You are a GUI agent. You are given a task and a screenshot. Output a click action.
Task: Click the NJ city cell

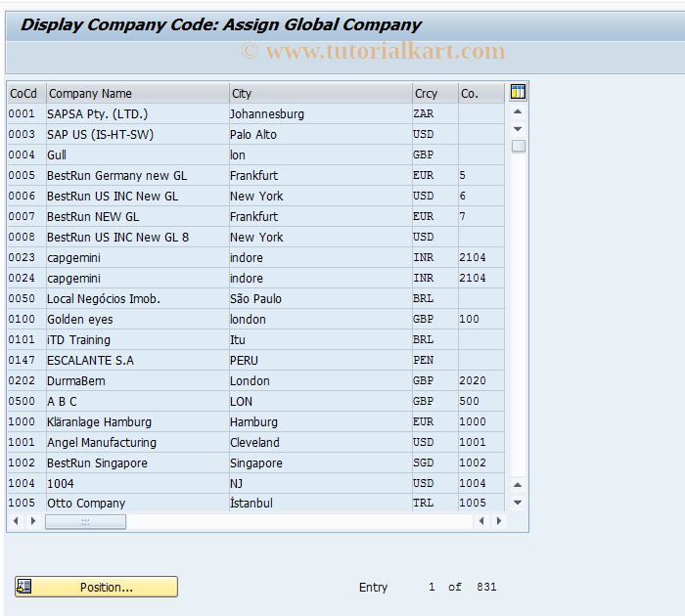321,483
